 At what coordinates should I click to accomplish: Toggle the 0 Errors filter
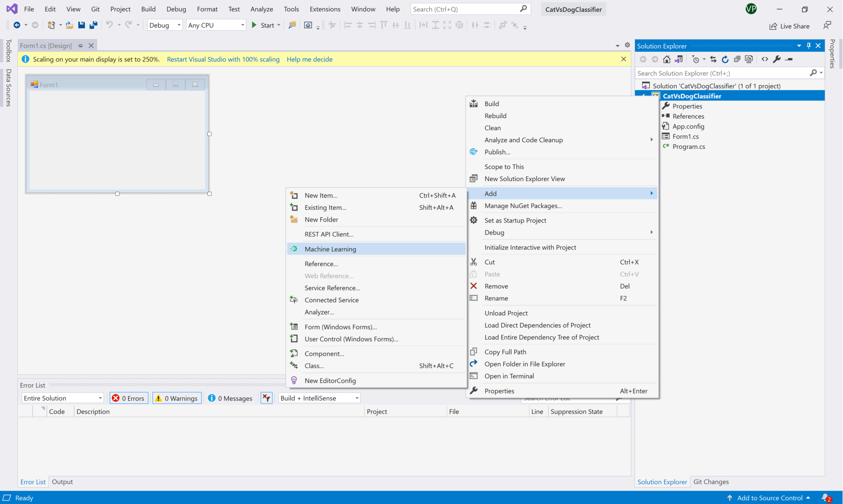point(128,398)
